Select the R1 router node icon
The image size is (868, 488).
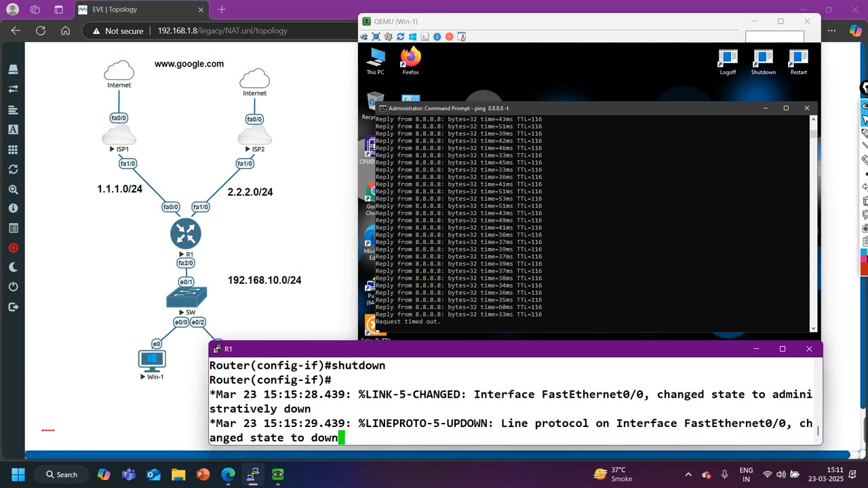[x=186, y=234]
